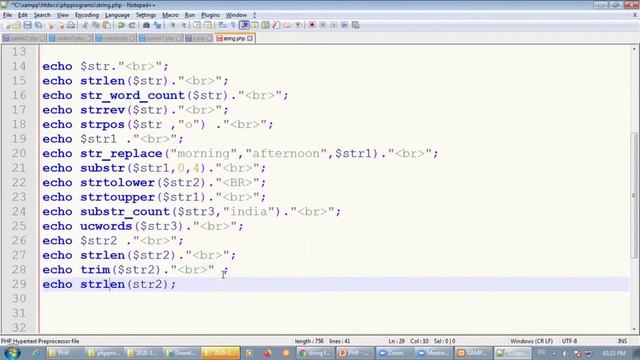Toggle Show All Characters button
The width and height of the screenshot is (640, 360).
pyautogui.click(x=233, y=25)
